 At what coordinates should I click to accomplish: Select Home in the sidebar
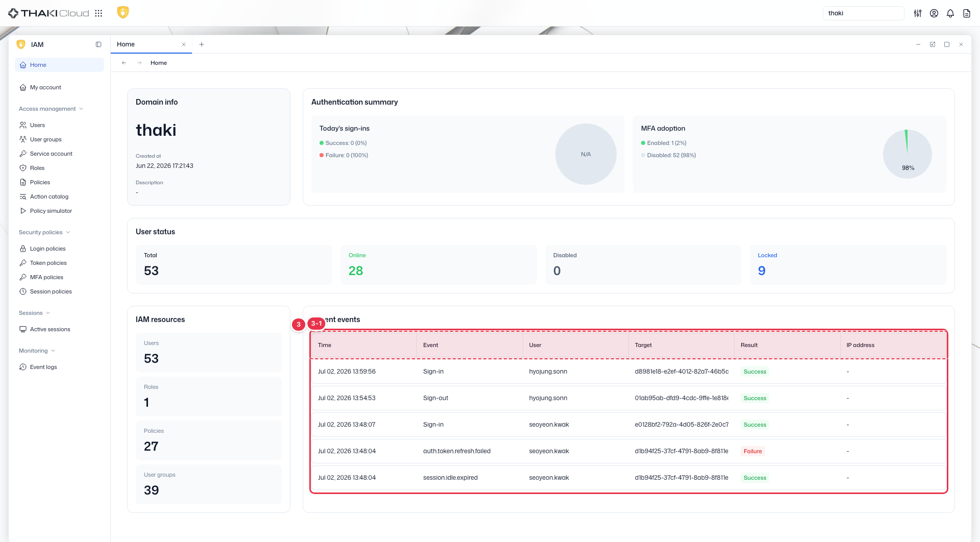coord(59,65)
